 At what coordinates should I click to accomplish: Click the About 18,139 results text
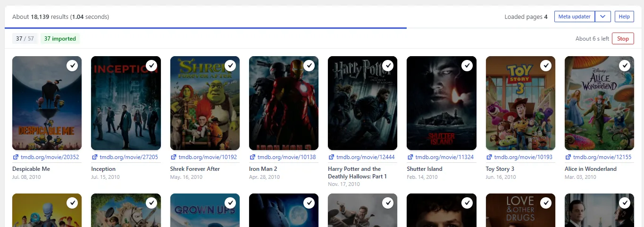point(60,17)
